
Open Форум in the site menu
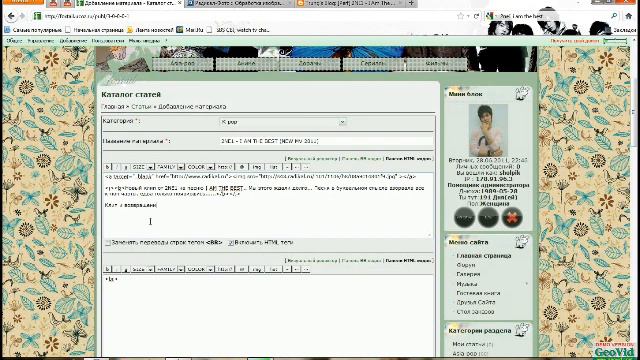(x=466, y=265)
